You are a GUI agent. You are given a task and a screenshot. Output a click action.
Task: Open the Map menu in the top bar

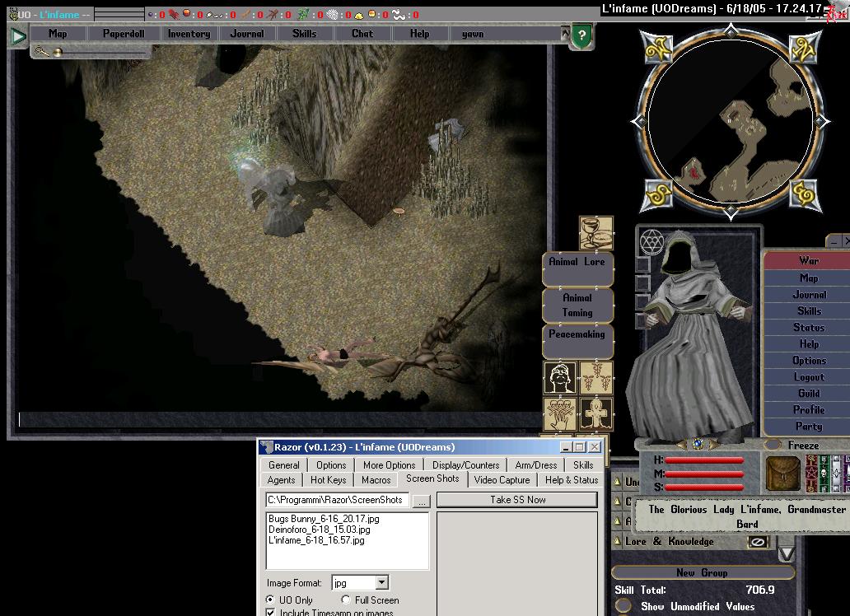click(x=58, y=34)
